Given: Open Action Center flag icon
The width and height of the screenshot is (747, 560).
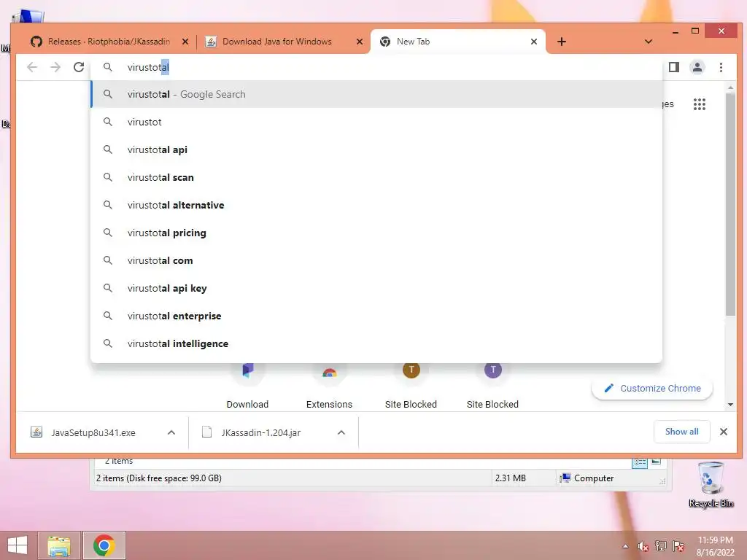Looking at the screenshot, I should [678, 546].
